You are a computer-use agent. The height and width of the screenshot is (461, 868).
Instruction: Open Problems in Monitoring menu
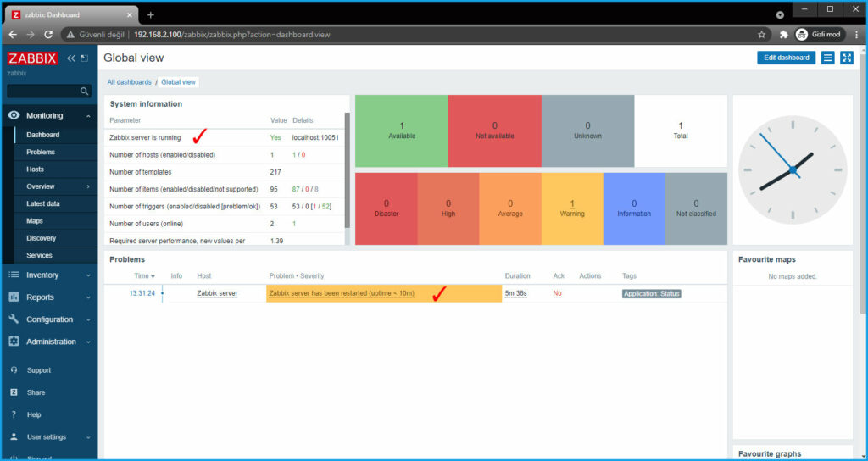(41, 152)
